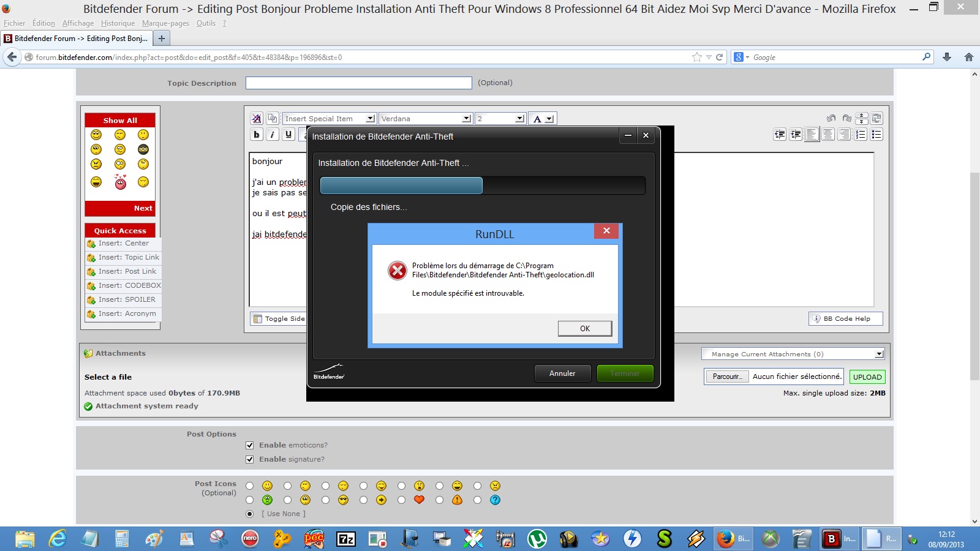Go to the Firefox home page
Viewport: 980px width, 551px height.
pyautogui.click(x=969, y=57)
